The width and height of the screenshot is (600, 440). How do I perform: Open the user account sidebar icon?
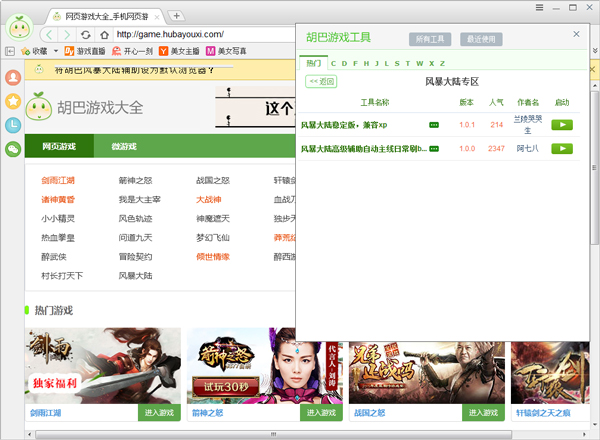click(13, 77)
